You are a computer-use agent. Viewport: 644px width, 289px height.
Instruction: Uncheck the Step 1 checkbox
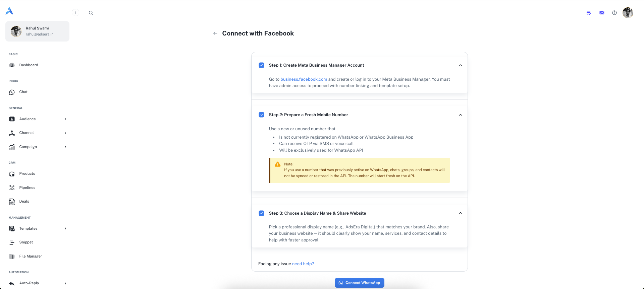tap(262, 65)
